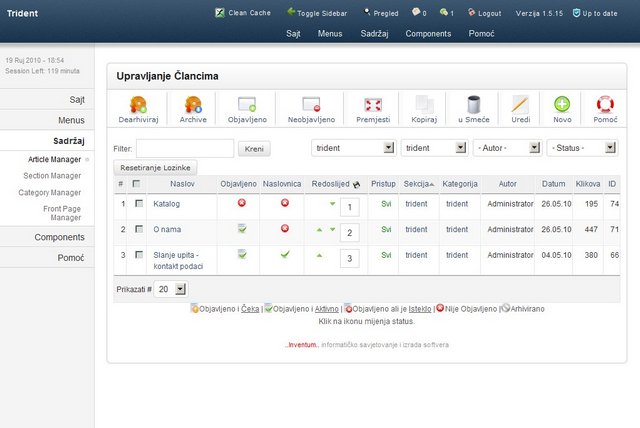Click the Filter text input field
Viewport: 640px width, 428px height.
click(x=184, y=148)
